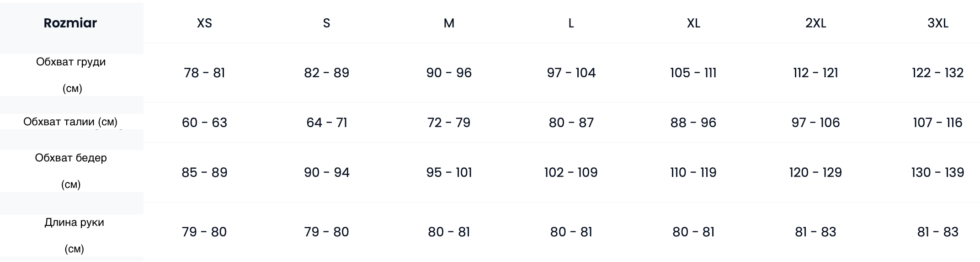
Task: Select the 3XL size column header
Action: click(x=937, y=23)
